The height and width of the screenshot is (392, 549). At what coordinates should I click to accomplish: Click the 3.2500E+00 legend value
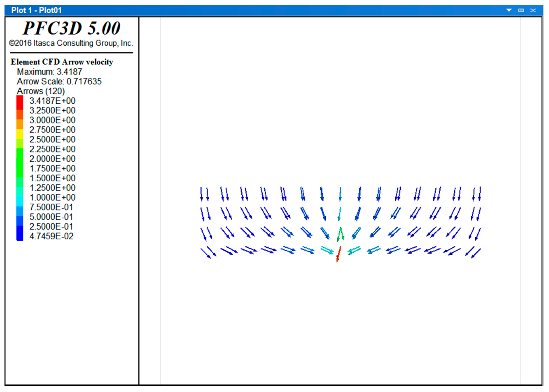point(53,110)
